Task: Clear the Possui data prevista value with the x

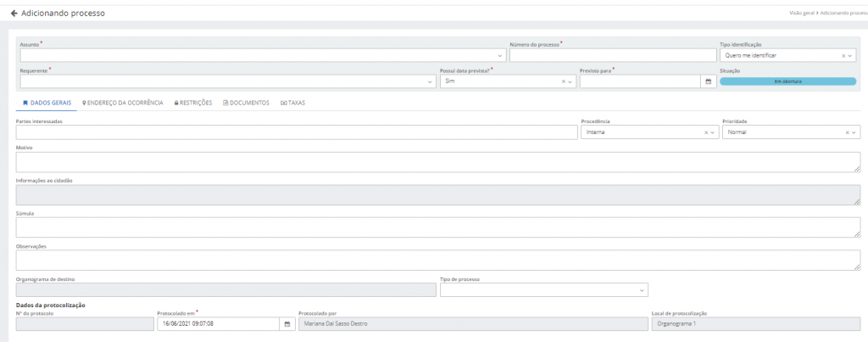Action: 563,81
